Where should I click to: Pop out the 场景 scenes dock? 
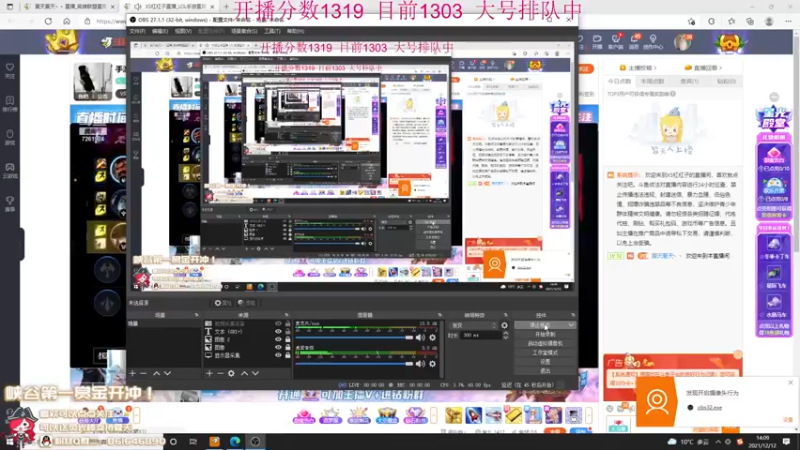coord(196,315)
